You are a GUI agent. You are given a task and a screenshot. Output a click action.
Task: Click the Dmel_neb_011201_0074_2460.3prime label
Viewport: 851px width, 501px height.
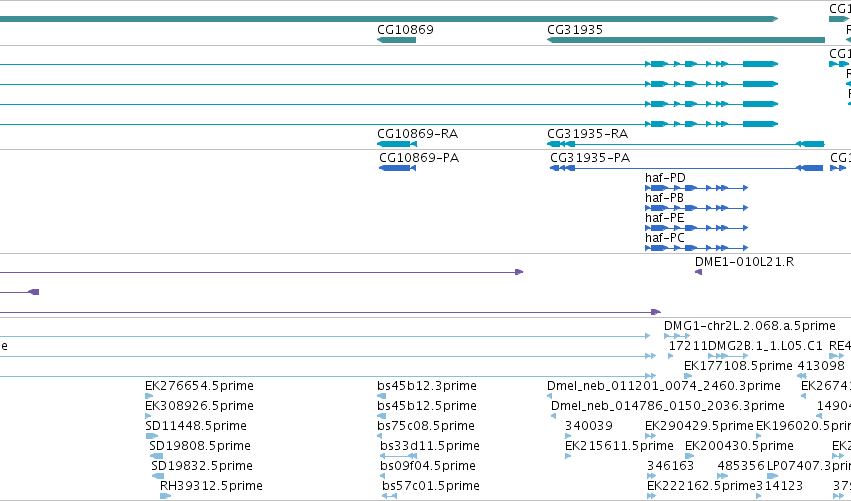point(664,386)
